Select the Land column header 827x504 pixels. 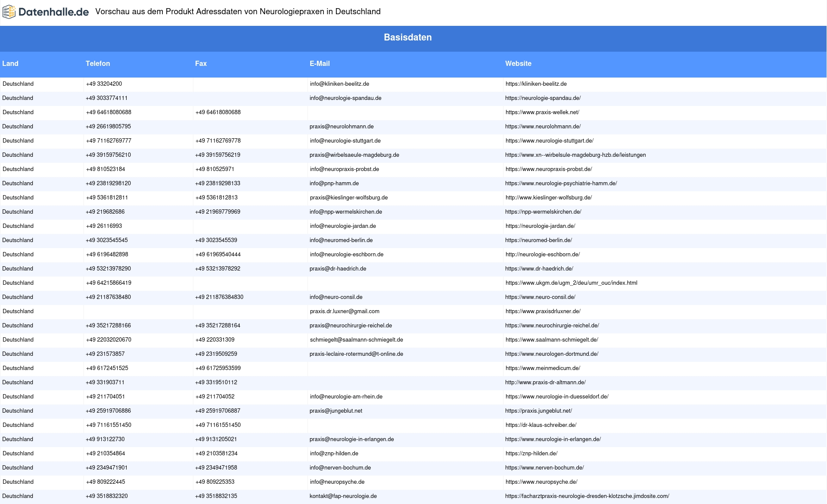(x=10, y=63)
